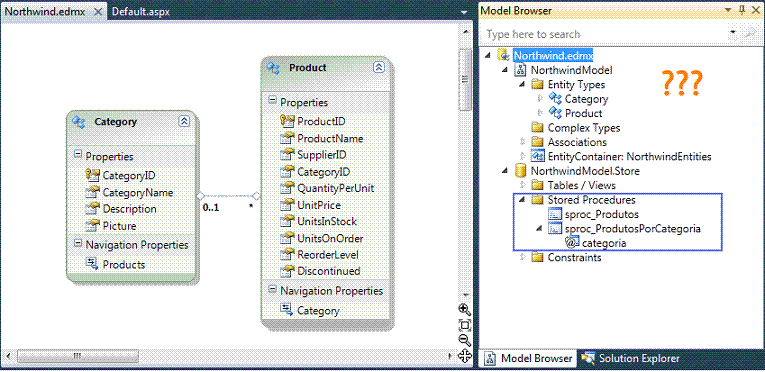This screenshot has width=765, height=372.
Task: Select the CategoryID key icon in Category entity
Action: pos(93,175)
